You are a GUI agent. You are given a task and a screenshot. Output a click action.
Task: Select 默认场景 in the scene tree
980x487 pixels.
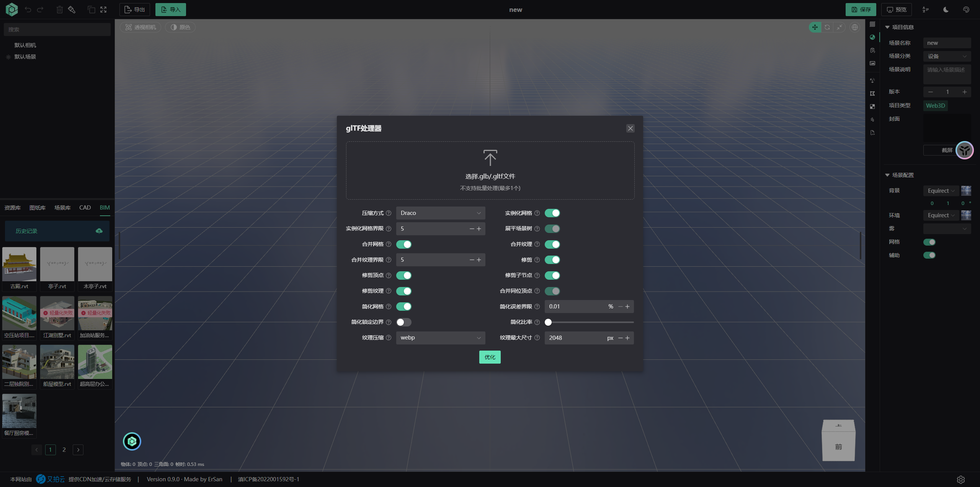coord(25,57)
